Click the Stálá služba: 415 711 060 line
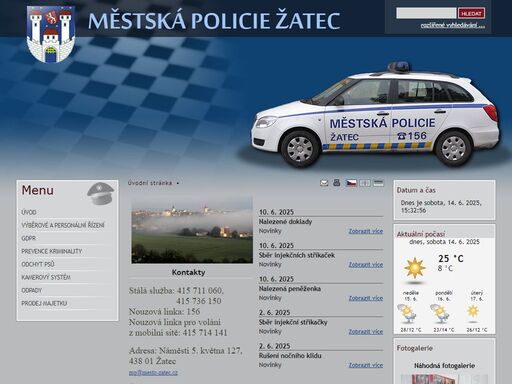512x384 pixels. (176, 291)
